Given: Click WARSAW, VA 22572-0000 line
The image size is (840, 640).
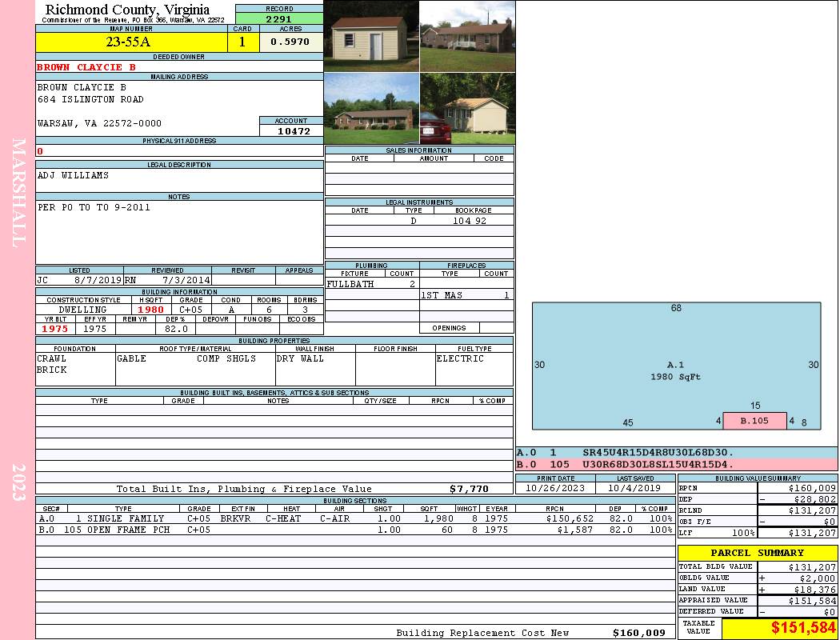Looking at the screenshot, I should point(100,123).
